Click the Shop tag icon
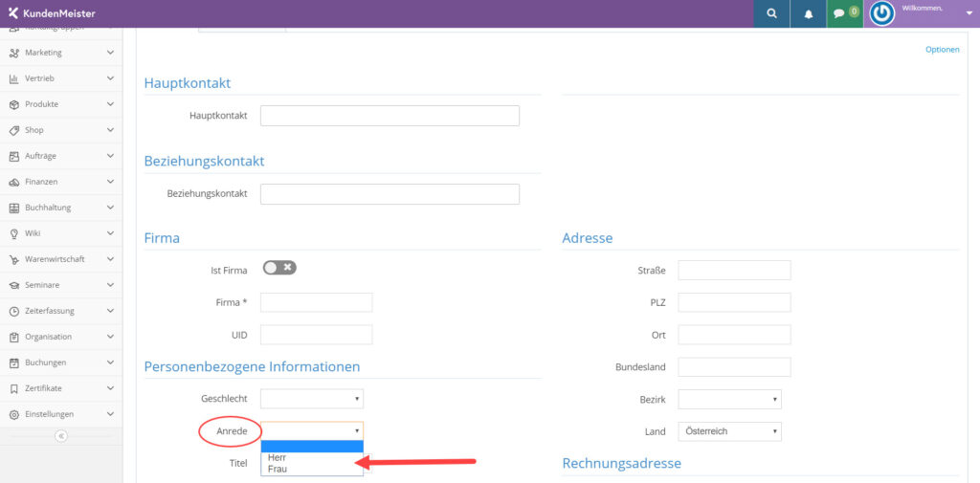Screen dimensions: 980x483 [x=13, y=130]
